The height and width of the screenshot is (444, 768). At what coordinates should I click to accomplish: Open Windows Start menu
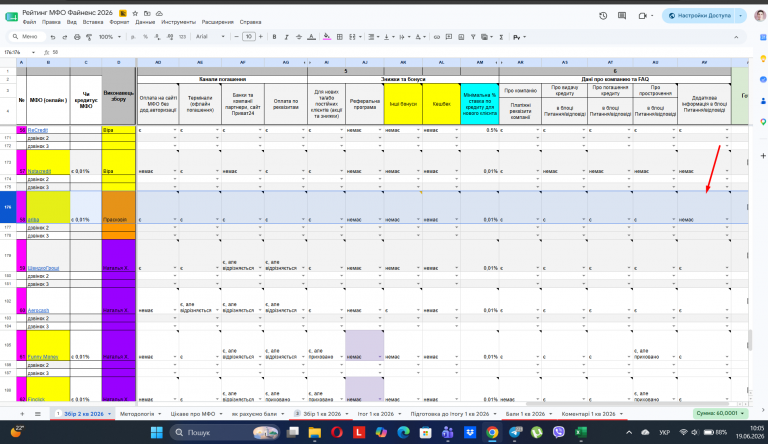[x=157, y=432]
